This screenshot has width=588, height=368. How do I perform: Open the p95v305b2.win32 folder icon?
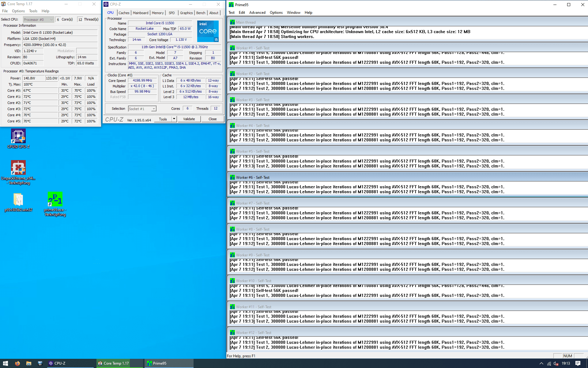point(18,202)
